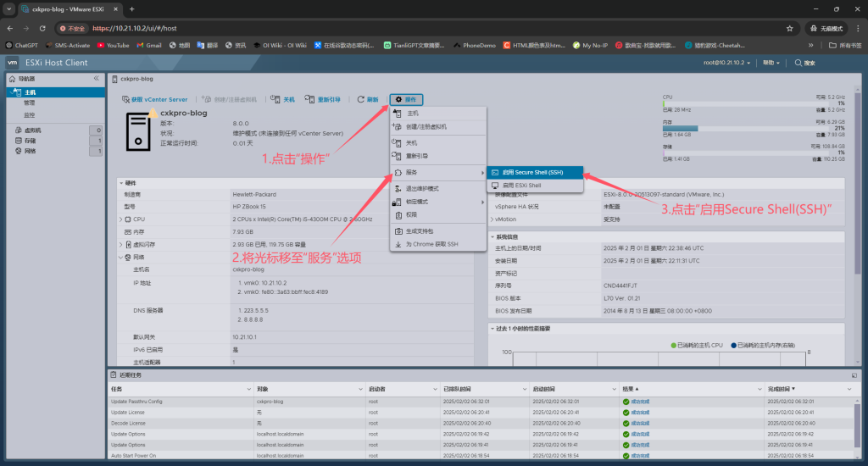Screen dimensions: 868x466
Task: Open the YouTube bookmark
Action: (113, 46)
